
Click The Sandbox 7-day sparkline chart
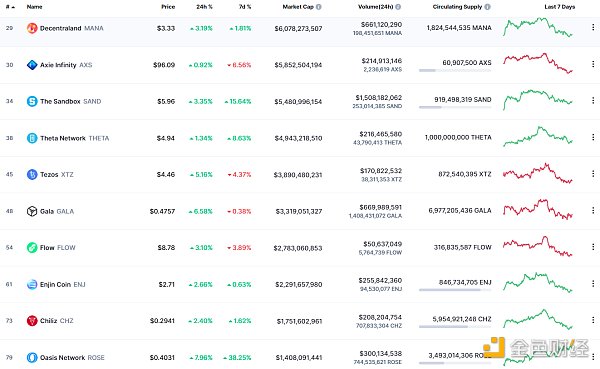point(538,100)
